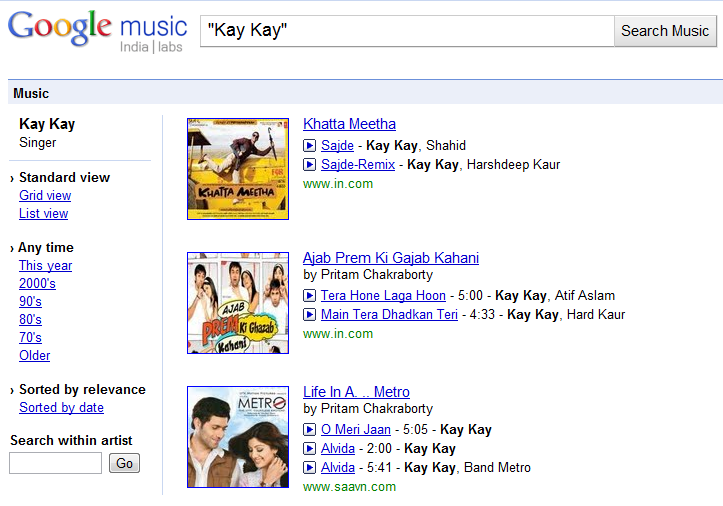Image resolution: width=723 pixels, height=506 pixels.
Task: Play the song Sajde
Action: [x=310, y=145]
